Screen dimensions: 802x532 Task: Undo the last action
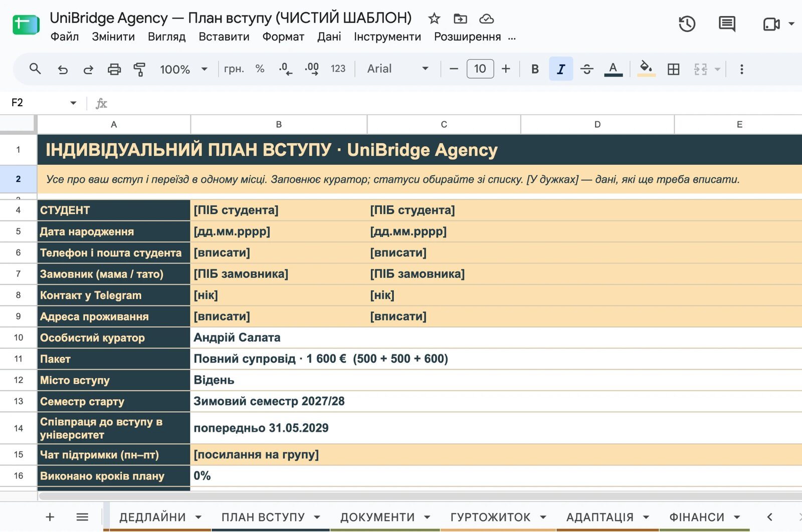63,69
